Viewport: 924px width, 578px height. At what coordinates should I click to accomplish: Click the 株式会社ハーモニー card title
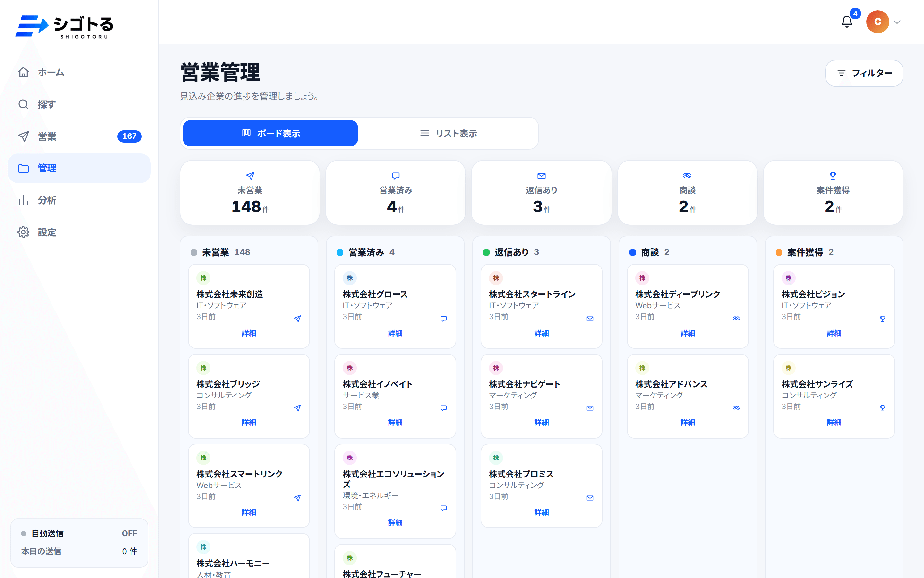click(x=233, y=563)
